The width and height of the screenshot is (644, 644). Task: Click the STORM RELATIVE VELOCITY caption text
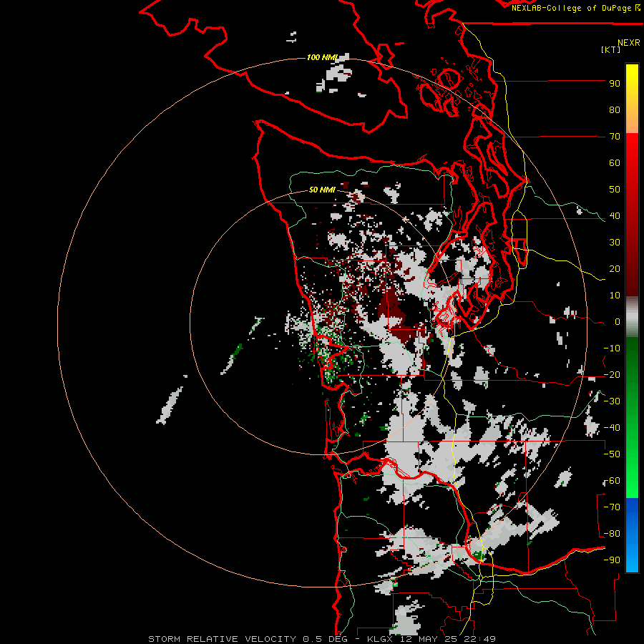pos(222,639)
